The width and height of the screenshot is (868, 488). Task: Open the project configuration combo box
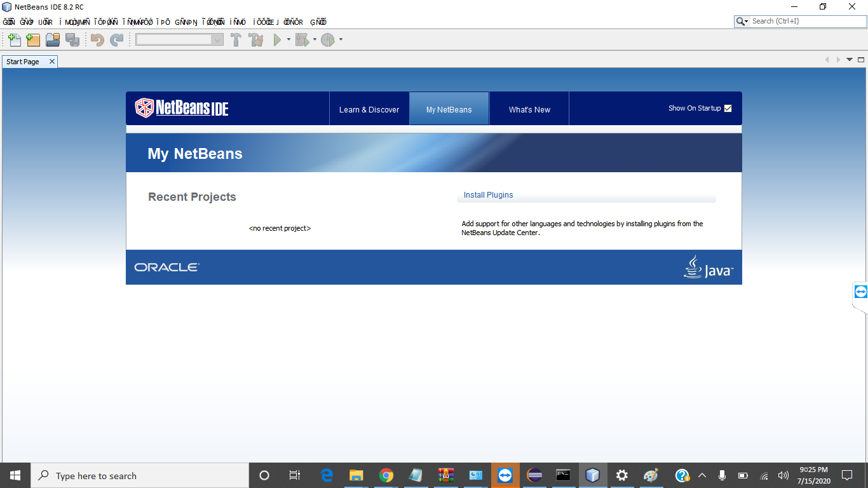[179, 39]
